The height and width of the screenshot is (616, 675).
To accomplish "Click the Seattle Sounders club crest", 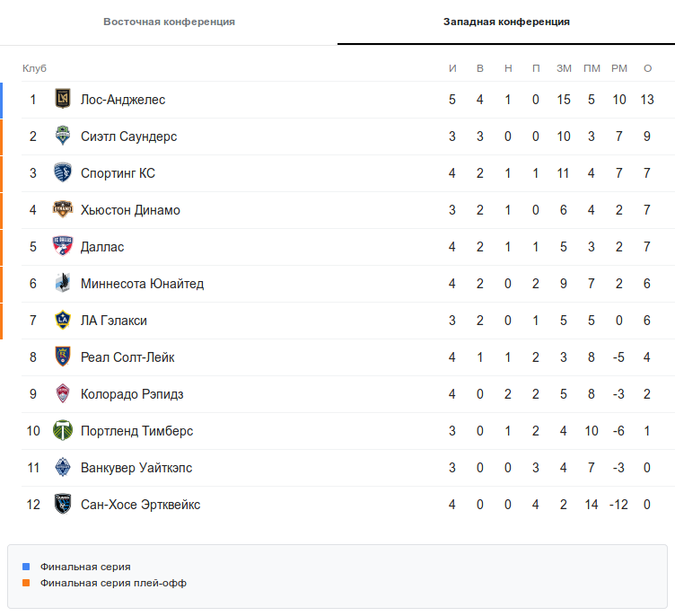I will coord(63,136).
